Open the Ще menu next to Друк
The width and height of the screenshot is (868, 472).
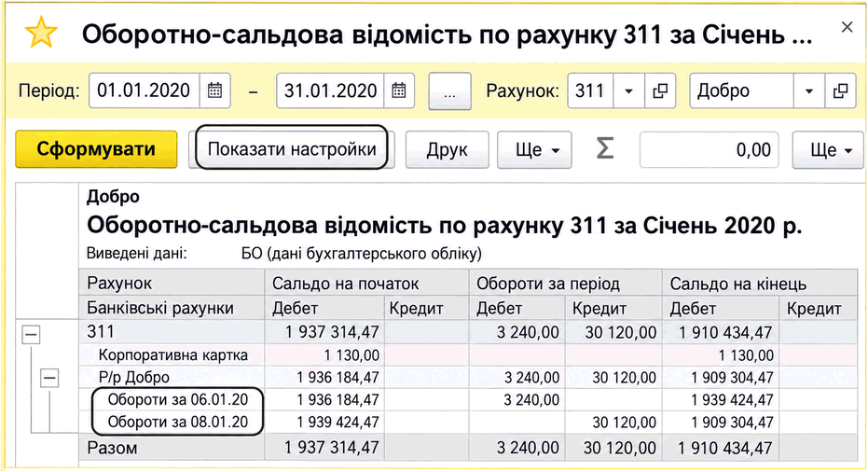(x=535, y=149)
